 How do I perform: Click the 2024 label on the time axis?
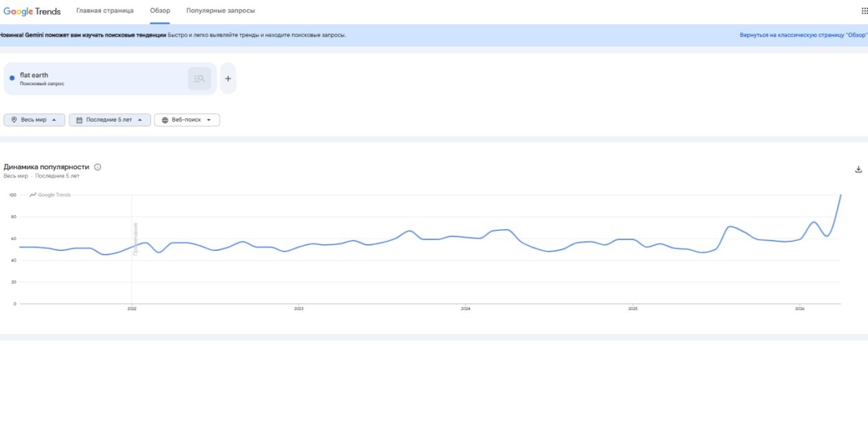[x=466, y=309]
